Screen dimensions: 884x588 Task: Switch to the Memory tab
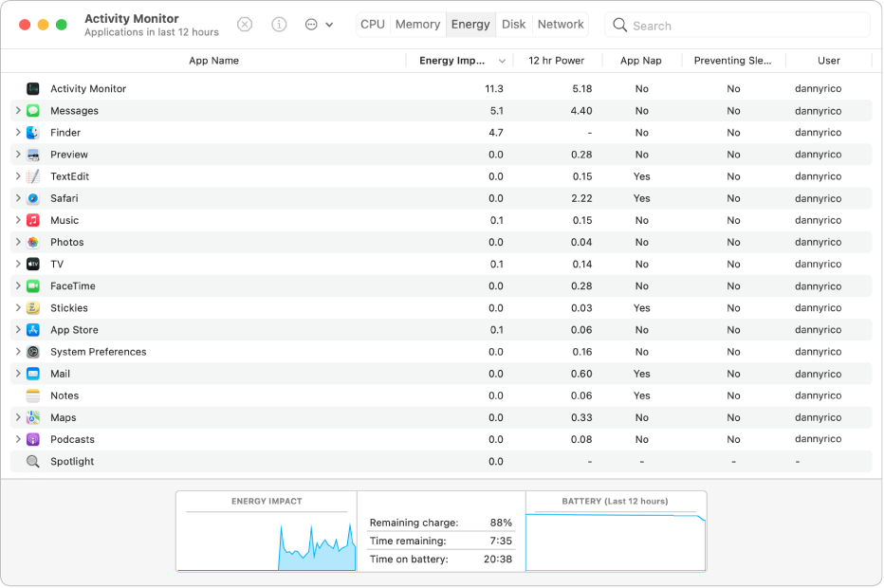[417, 25]
